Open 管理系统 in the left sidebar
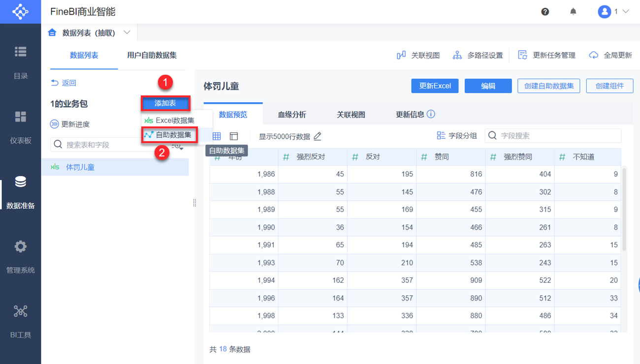The image size is (640, 364). 21,257
